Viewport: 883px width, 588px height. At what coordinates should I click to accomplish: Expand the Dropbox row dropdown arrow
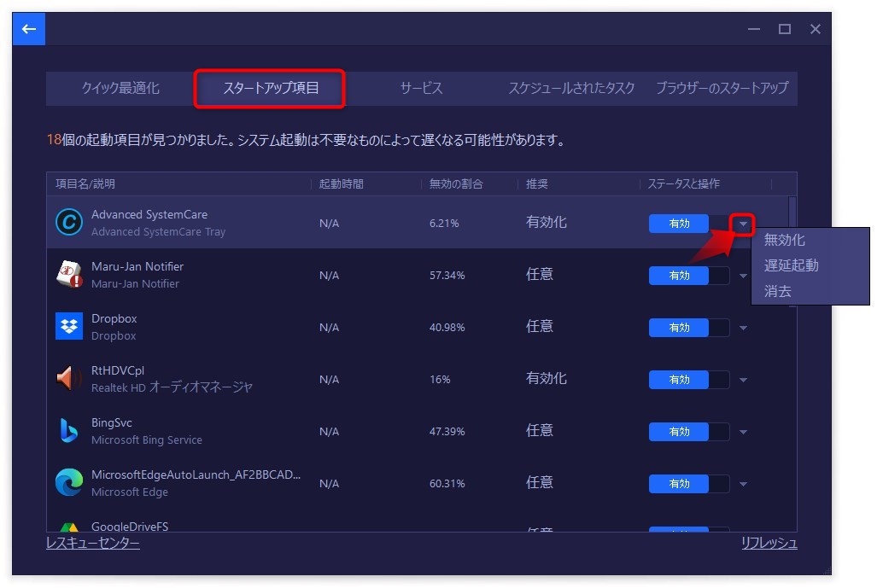[x=743, y=328]
